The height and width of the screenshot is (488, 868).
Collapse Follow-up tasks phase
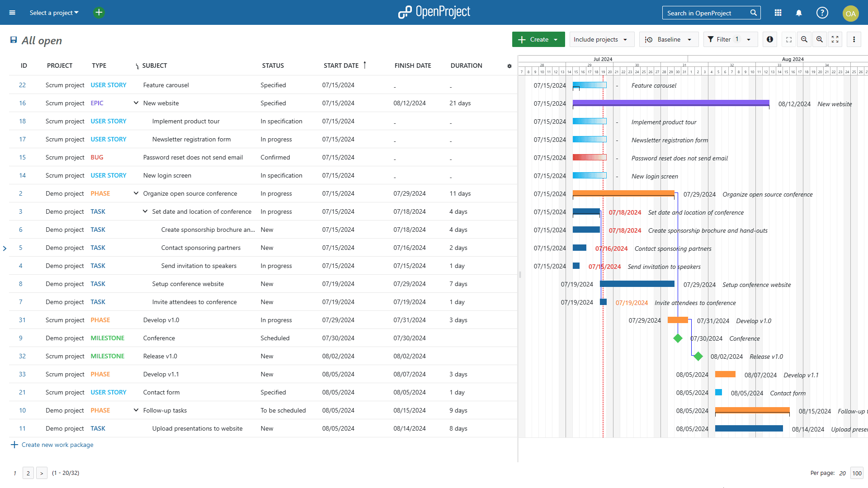point(136,410)
